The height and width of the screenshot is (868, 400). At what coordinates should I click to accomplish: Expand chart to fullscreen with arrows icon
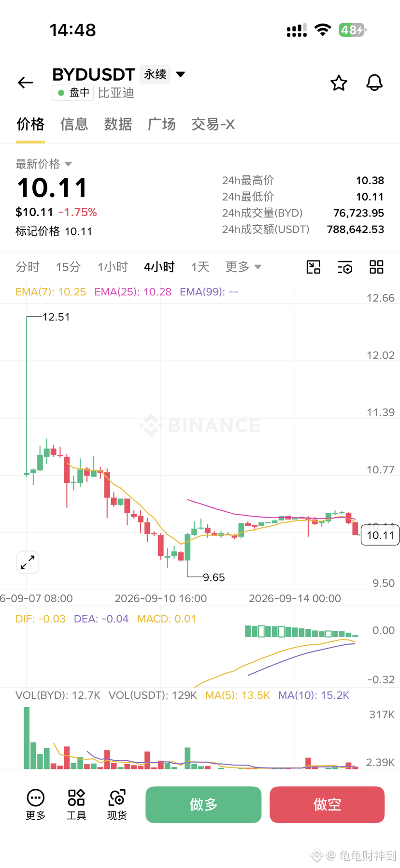click(28, 562)
